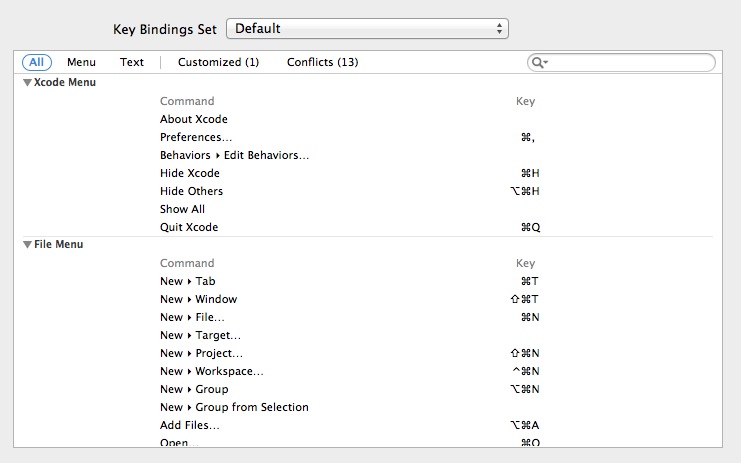Click the search magnifier icon
Screen dimensions: 741x463
pos(538,63)
